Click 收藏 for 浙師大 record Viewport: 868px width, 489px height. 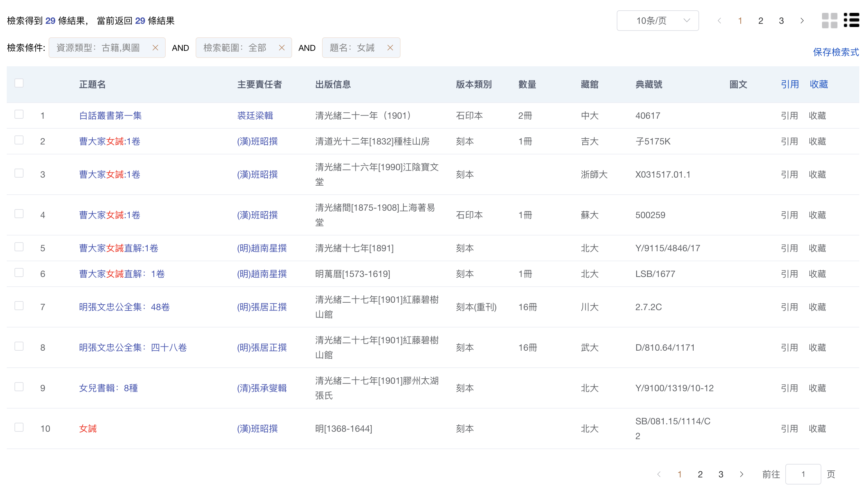coord(817,174)
